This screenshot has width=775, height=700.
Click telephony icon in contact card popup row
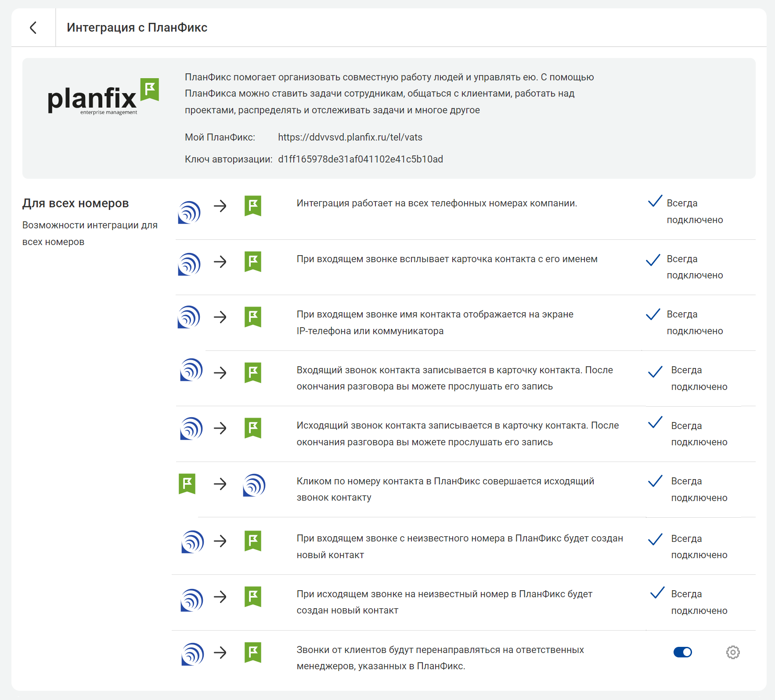click(189, 264)
